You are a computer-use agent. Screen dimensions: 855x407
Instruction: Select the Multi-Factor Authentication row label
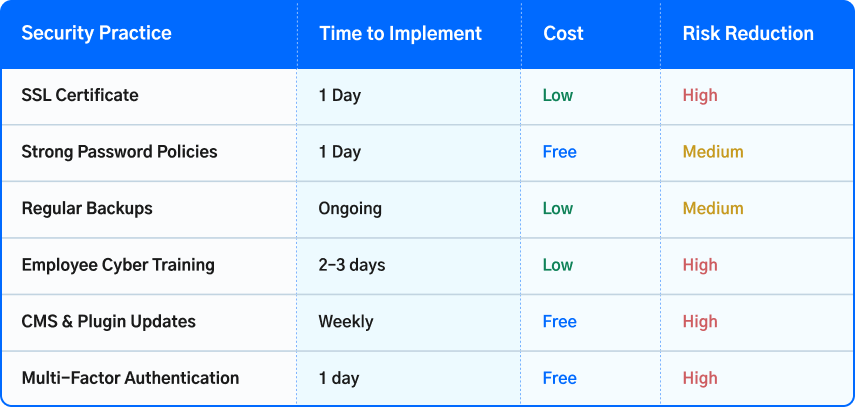point(130,378)
